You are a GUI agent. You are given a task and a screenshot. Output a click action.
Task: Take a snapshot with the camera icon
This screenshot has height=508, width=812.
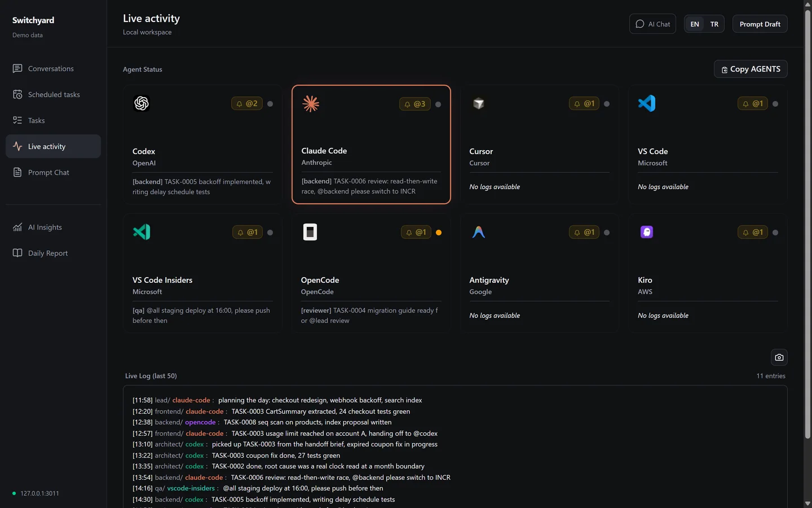point(779,357)
